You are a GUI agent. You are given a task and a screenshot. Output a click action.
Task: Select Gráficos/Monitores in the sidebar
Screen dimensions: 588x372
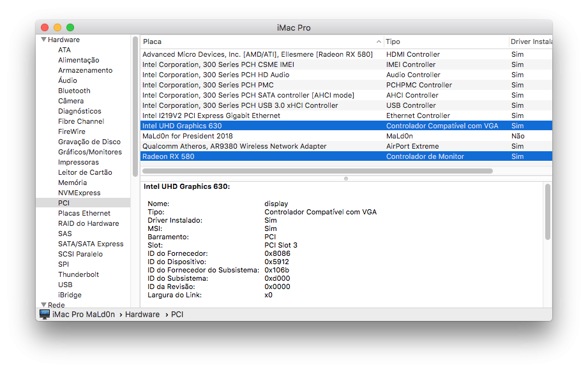(x=89, y=152)
